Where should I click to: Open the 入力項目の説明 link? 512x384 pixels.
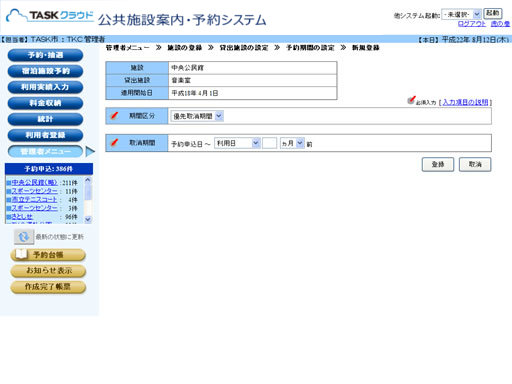pos(465,102)
